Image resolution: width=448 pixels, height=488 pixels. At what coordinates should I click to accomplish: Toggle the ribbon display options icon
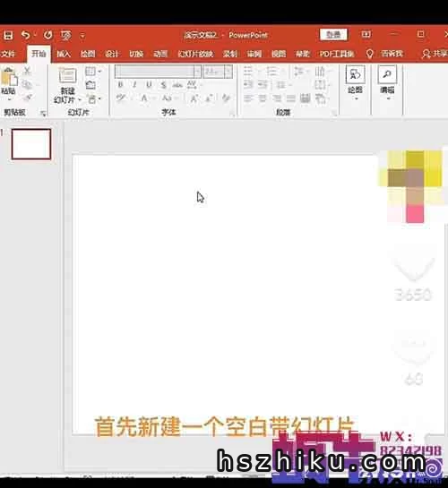[x=366, y=34]
